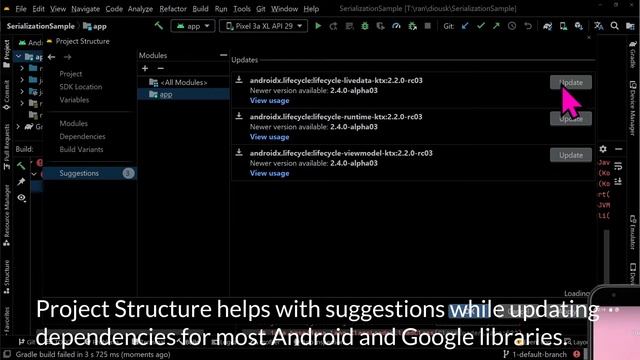
Task: Open the Build menu
Action: [200, 9]
